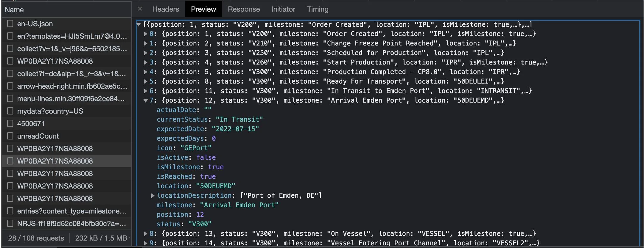
Task: Open WP0BA2Y17NSA88008 request directly below unreadCount
Action: click(x=67, y=148)
